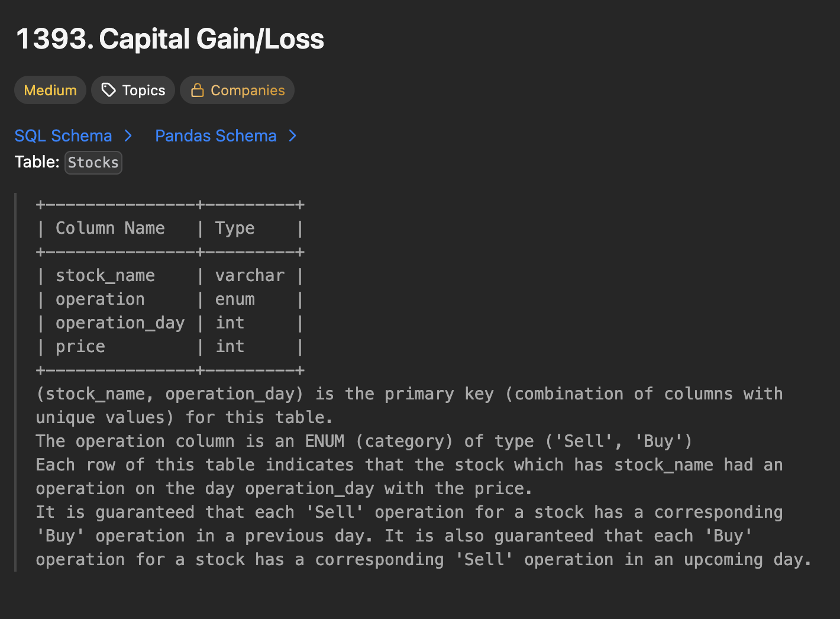Collapse the Pandas Schema disclosure chevron

coord(292,136)
